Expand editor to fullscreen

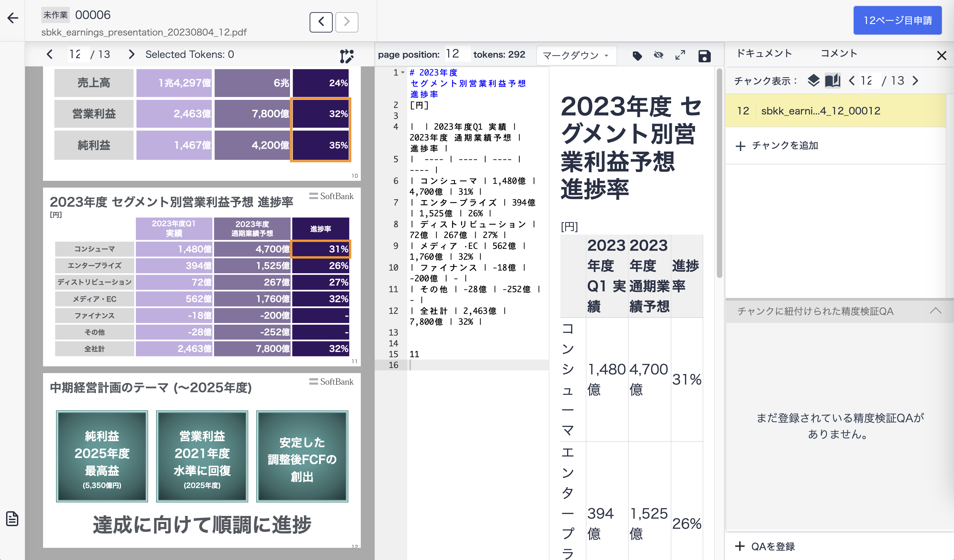pyautogui.click(x=680, y=56)
